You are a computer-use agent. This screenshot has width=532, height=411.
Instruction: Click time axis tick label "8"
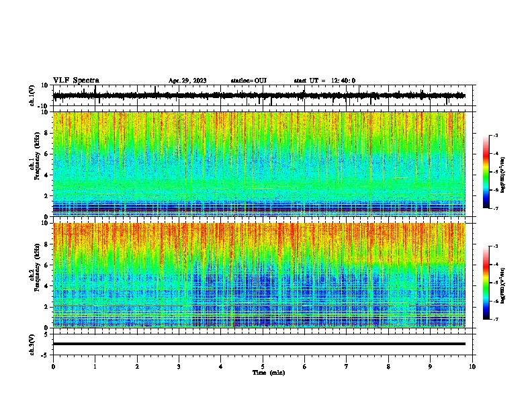[x=388, y=367]
